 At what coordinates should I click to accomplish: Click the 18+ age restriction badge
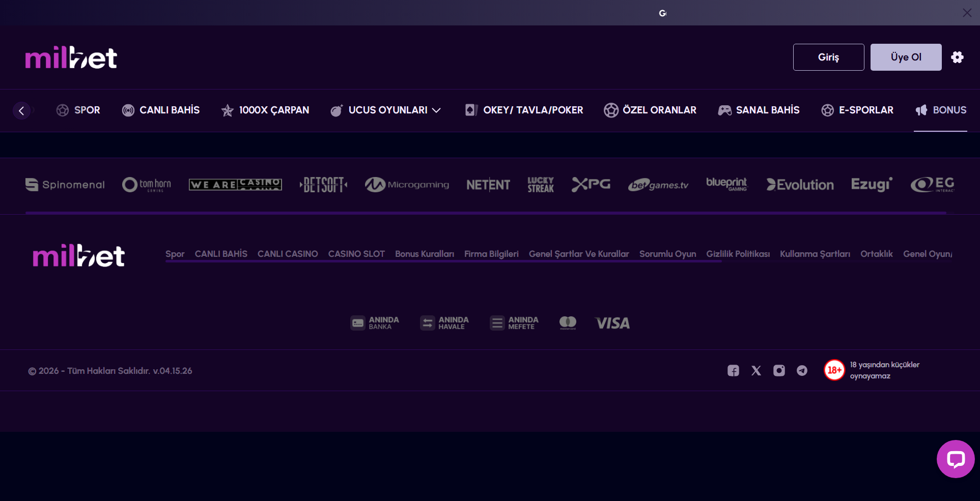(834, 370)
